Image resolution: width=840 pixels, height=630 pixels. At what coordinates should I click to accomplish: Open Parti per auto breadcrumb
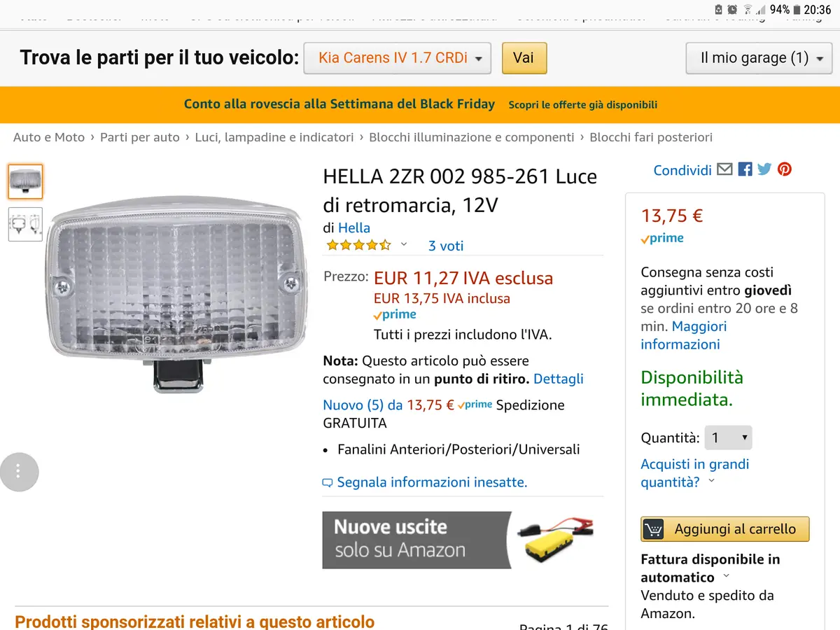pyautogui.click(x=140, y=137)
